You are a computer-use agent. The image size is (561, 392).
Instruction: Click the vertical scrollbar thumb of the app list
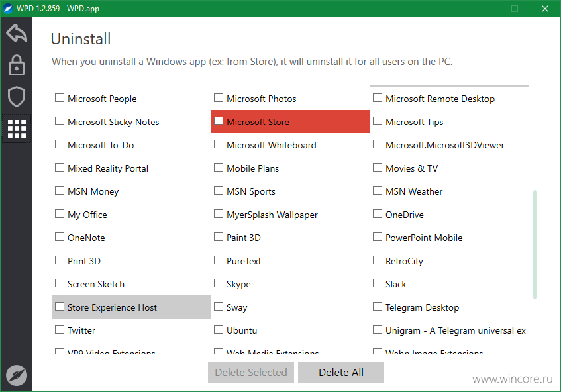coord(535,244)
